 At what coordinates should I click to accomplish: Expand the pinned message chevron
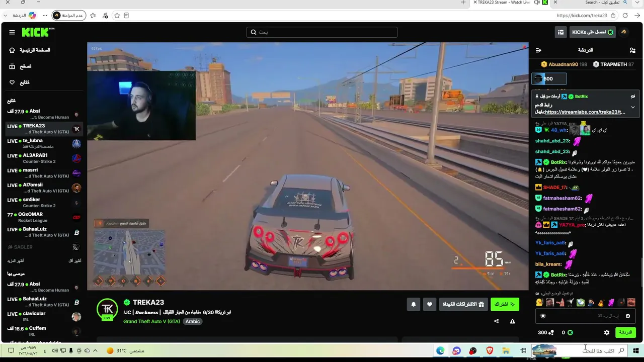[633, 107]
